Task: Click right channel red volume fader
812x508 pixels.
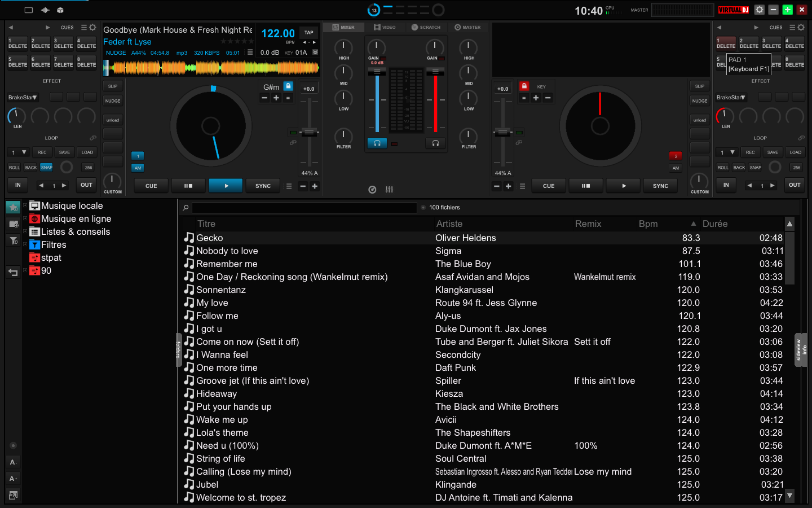Action: tap(435, 72)
